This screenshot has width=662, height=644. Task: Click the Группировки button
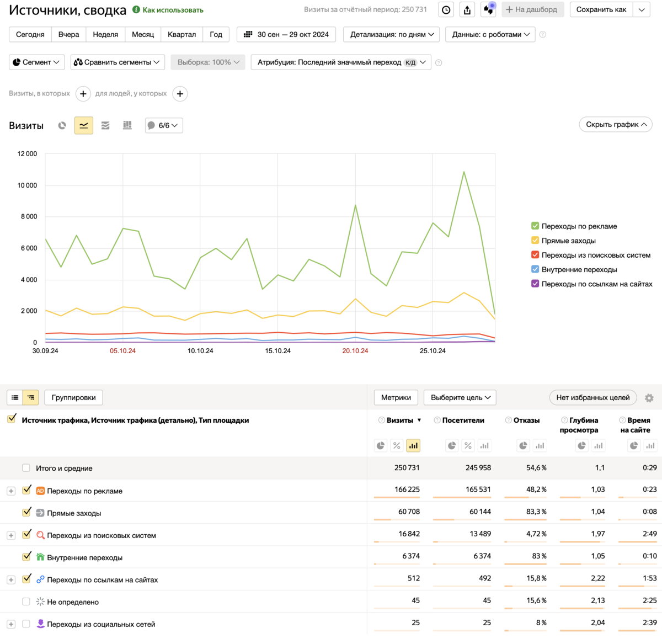click(74, 397)
